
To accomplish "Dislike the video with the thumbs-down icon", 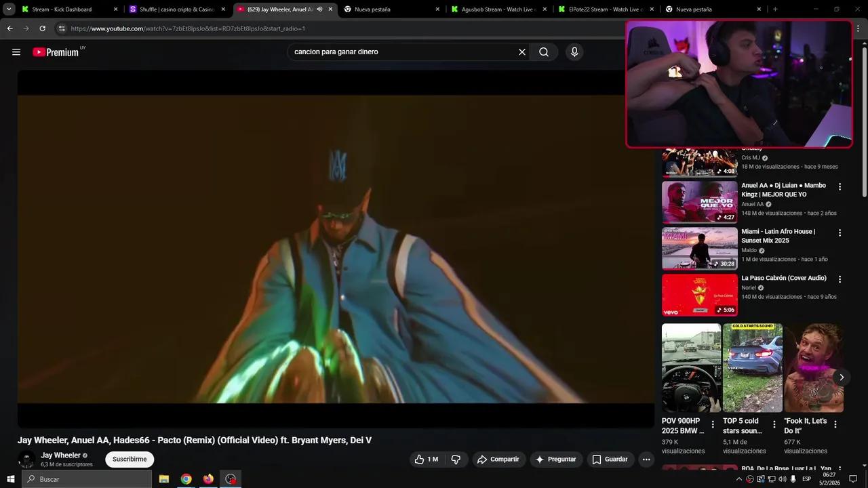I will click(456, 459).
